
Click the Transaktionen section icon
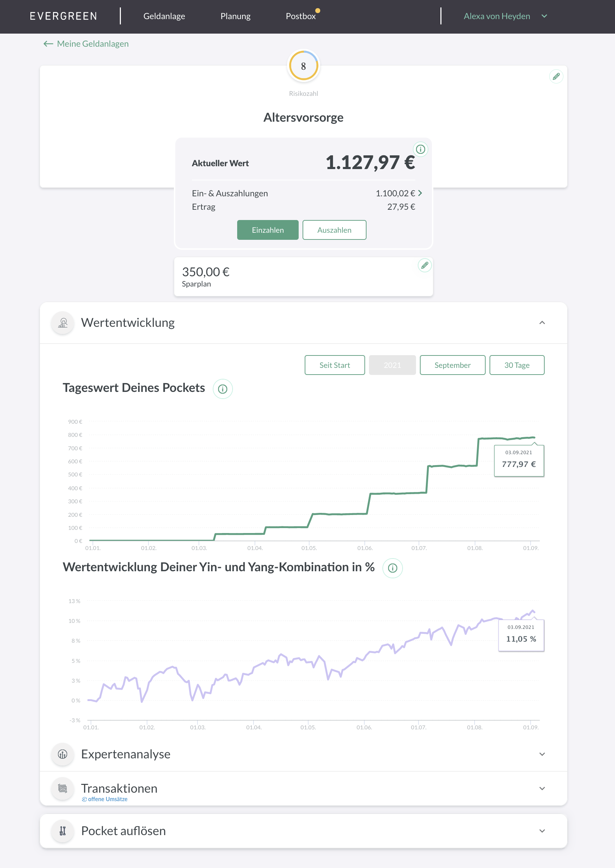tap(63, 788)
